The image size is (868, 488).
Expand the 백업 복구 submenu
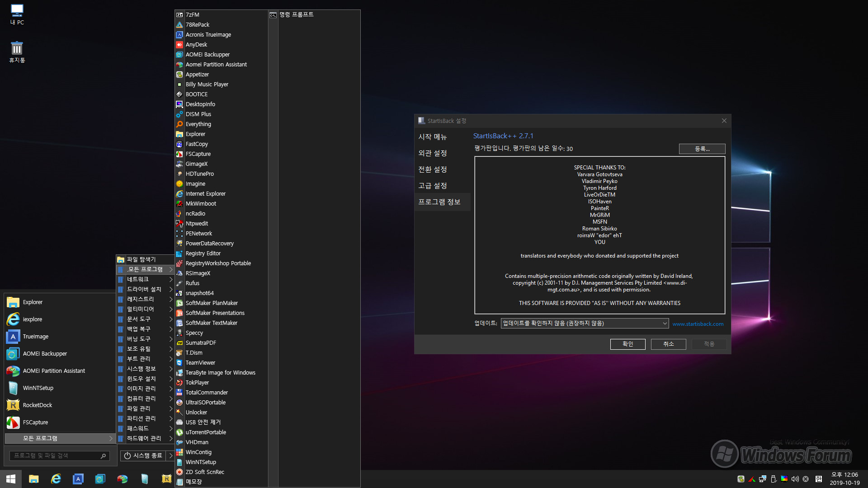[145, 329]
